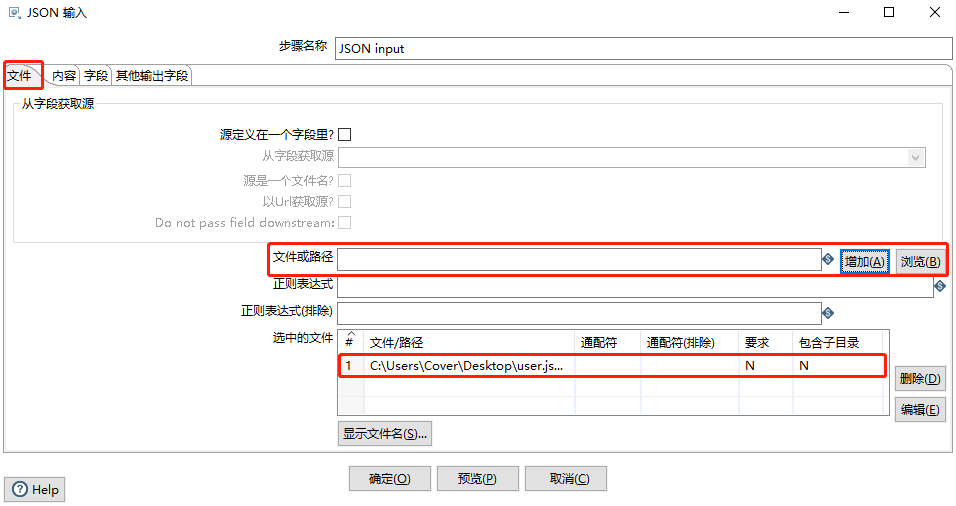Viewport: 956px width, 506px height.
Task: Click into the 步骤名称 text field
Action: click(644, 48)
